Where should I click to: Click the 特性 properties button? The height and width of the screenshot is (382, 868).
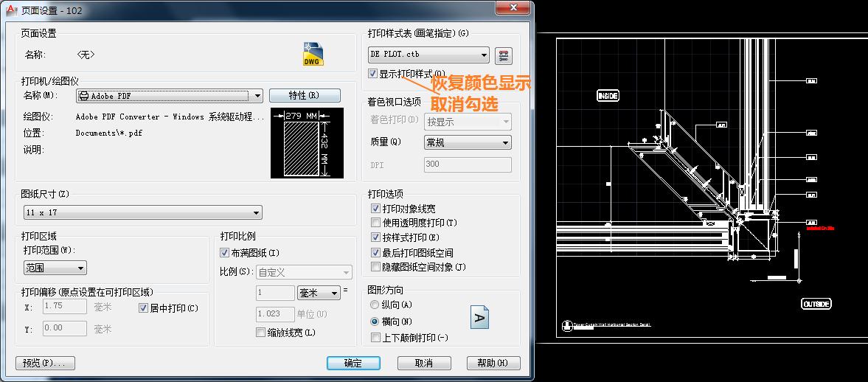click(305, 95)
